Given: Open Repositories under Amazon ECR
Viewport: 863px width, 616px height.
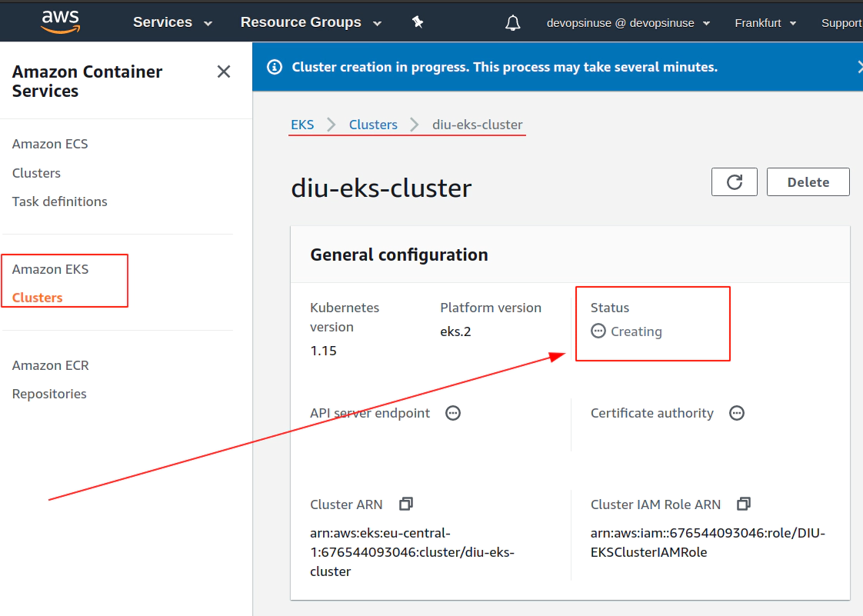Looking at the screenshot, I should [49, 395].
